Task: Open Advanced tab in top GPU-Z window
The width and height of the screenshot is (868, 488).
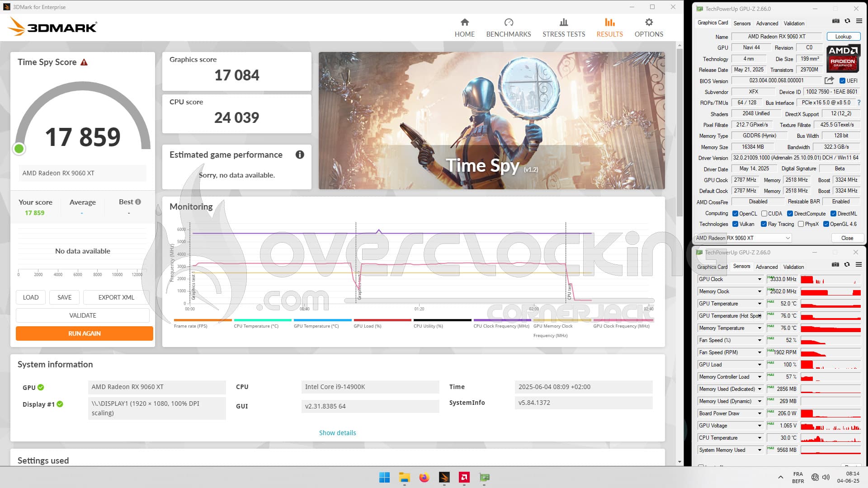Action: [767, 23]
